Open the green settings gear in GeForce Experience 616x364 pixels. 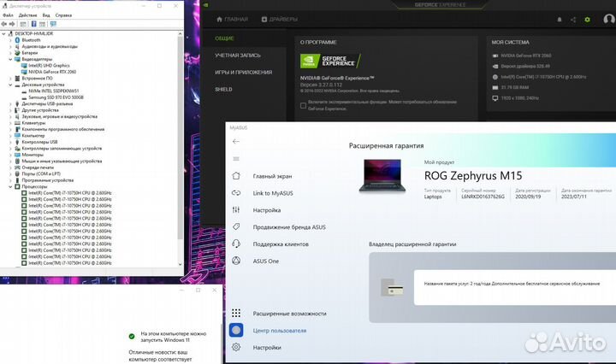(x=587, y=19)
